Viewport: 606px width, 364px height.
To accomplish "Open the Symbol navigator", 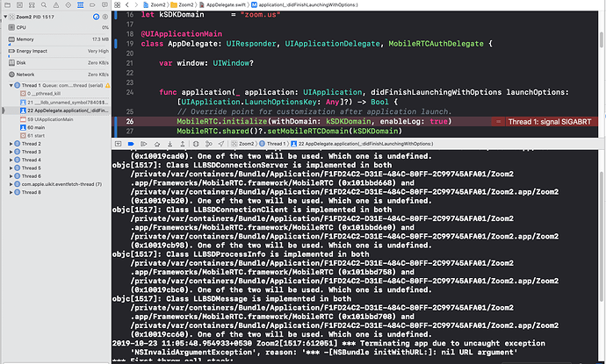I will [32, 5].
